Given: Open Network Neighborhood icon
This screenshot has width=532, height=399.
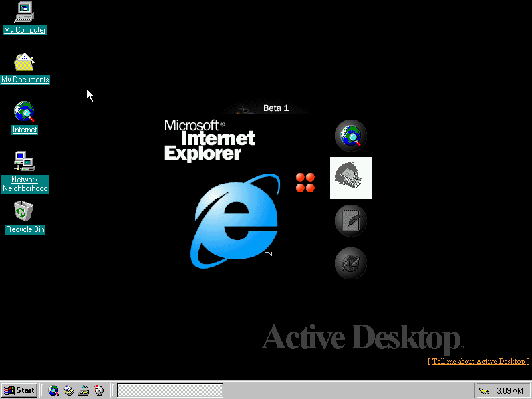Looking at the screenshot, I should [25, 162].
